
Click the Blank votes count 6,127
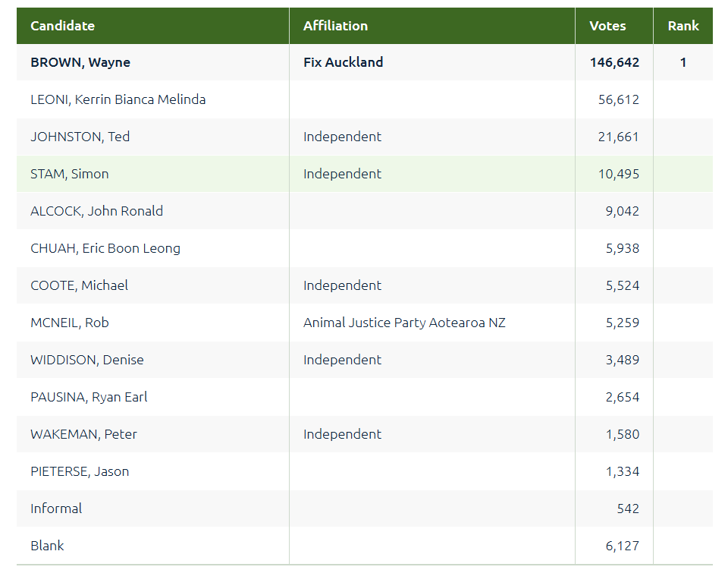click(622, 546)
